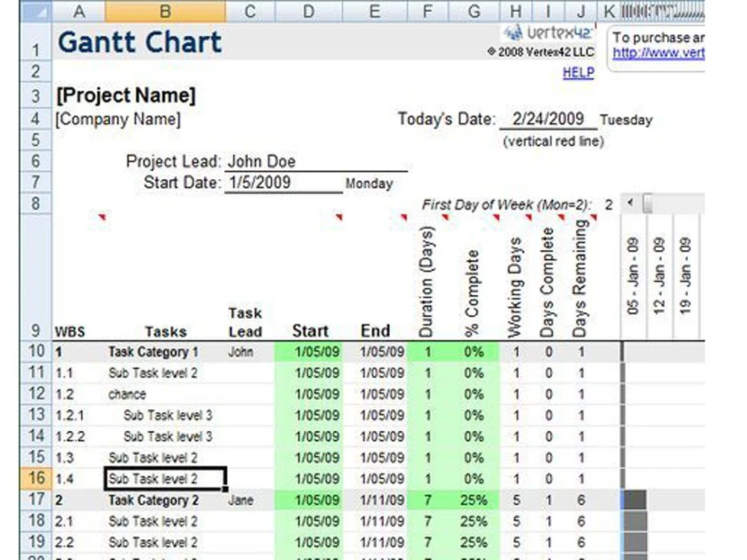Move the timeline scrollbar thumb
Screen dimensions: 747x560
[x=648, y=203]
